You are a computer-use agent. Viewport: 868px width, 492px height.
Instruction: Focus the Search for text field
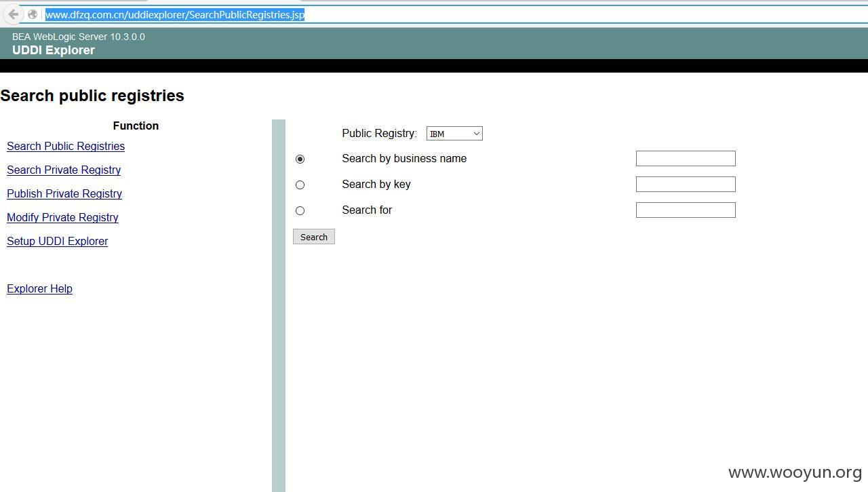point(686,210)
